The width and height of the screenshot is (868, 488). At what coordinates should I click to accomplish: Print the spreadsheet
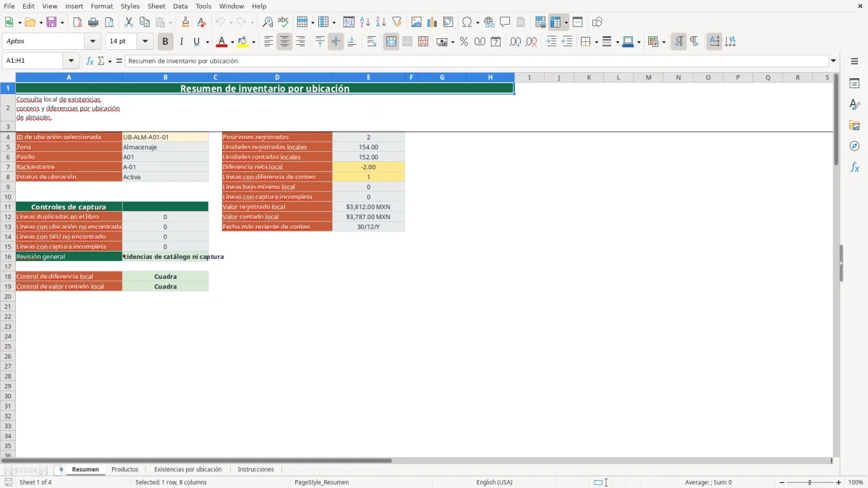tap(93, 22)
